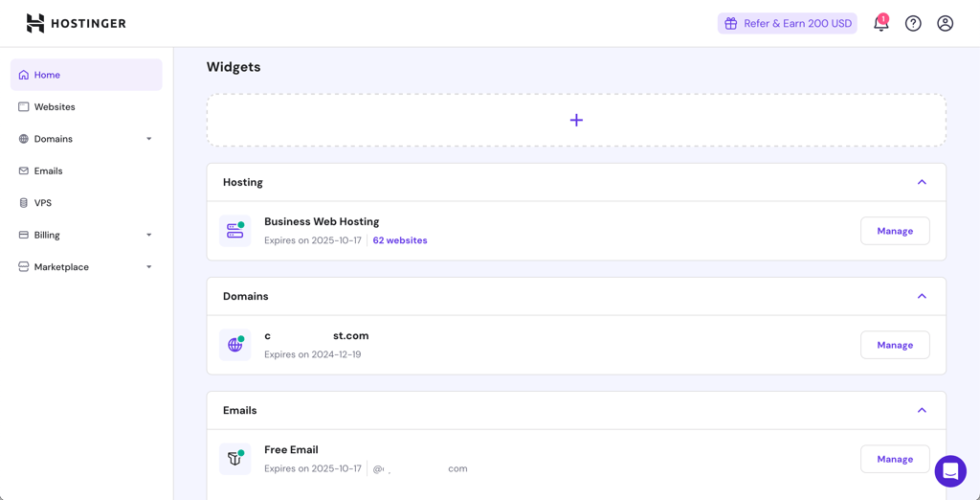
Task: Collapse the Emails widget section
Action: pos(922,411)
